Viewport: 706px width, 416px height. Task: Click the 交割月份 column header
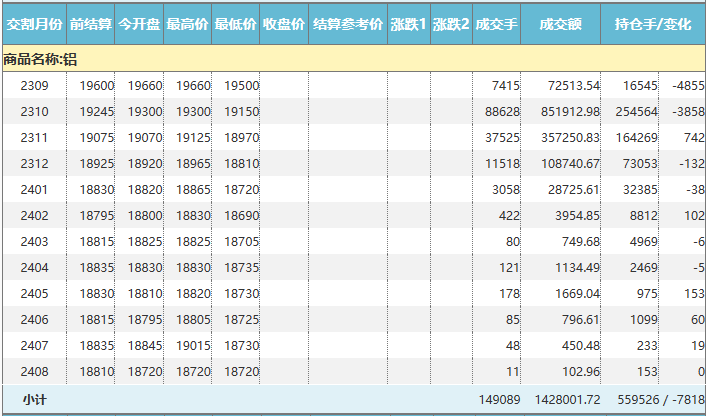click(x=34, y=23)
